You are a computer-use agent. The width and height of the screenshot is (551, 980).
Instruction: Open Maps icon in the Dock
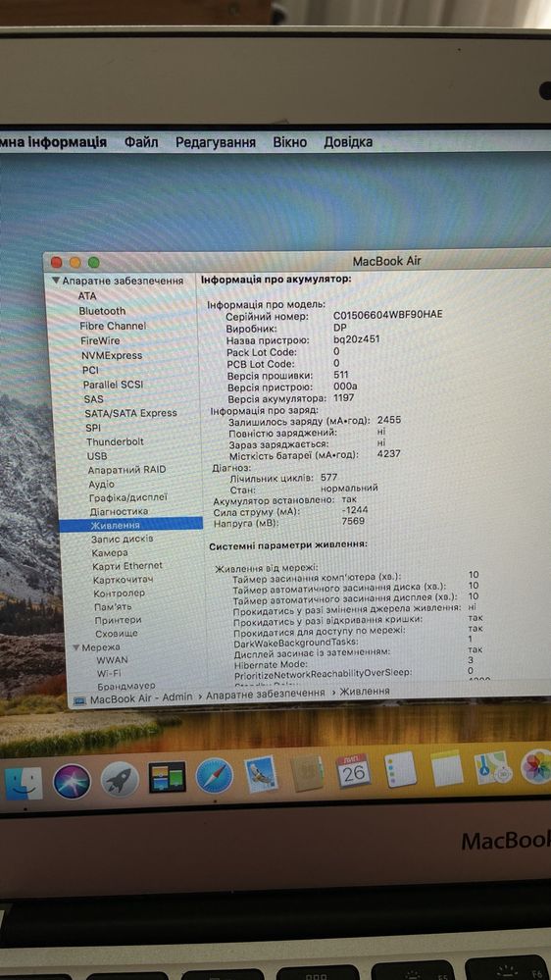coord(493,767)
